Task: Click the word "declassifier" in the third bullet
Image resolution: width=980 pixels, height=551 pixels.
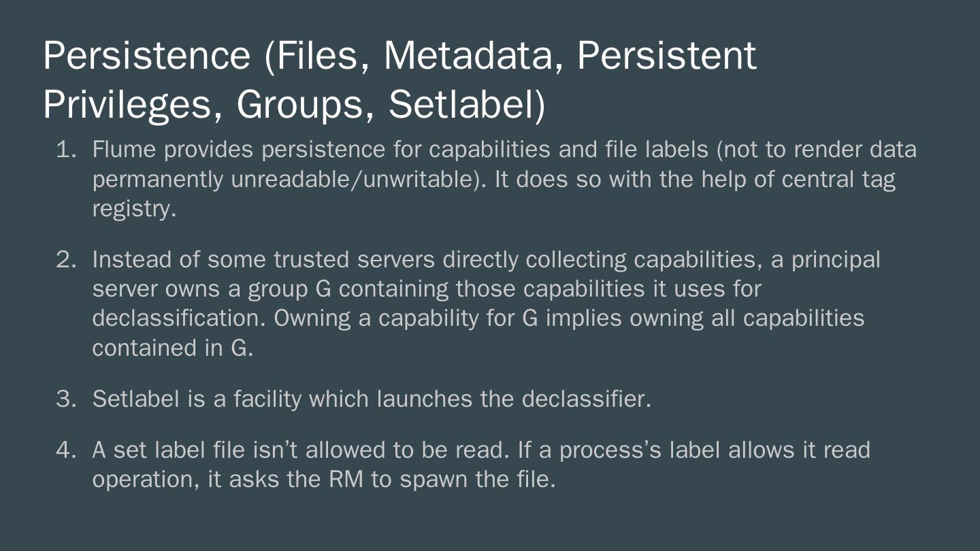Action: pos(585,399)
